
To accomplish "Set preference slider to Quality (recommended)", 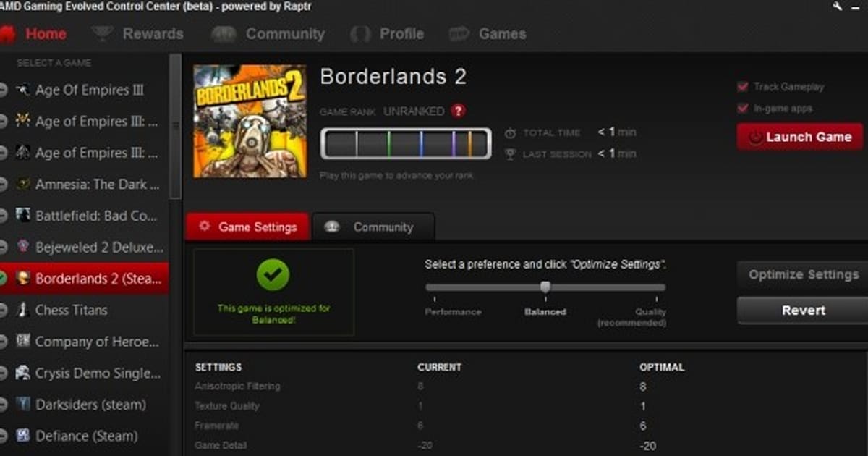I will point(631,317).
